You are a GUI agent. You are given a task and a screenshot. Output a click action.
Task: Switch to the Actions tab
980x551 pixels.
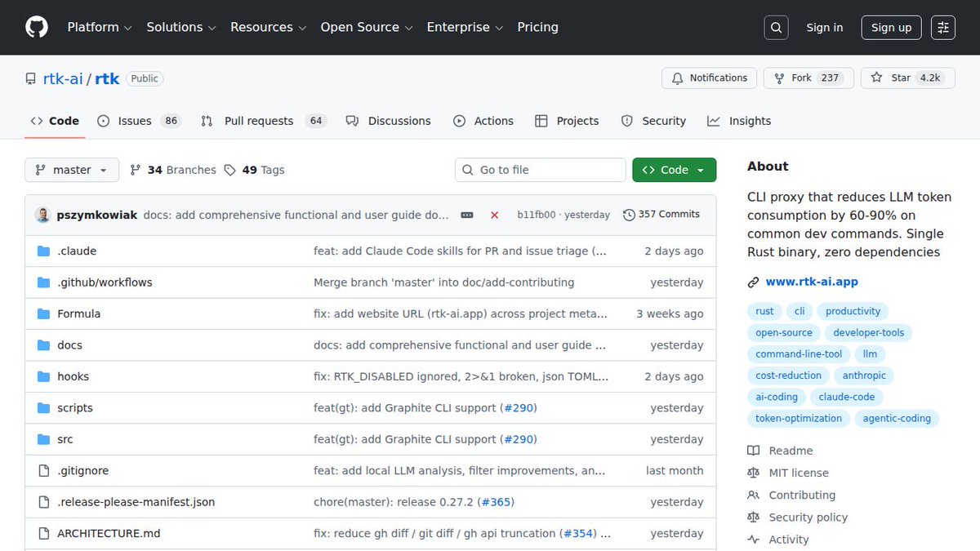[x=483, y=121]
